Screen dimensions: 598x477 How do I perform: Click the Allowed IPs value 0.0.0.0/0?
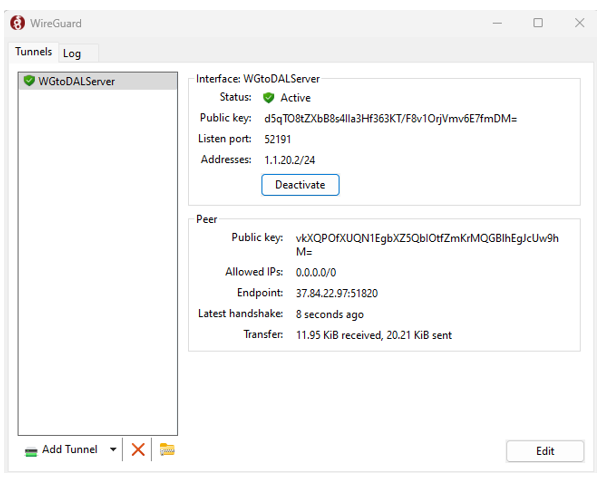[x=316, y=272]
